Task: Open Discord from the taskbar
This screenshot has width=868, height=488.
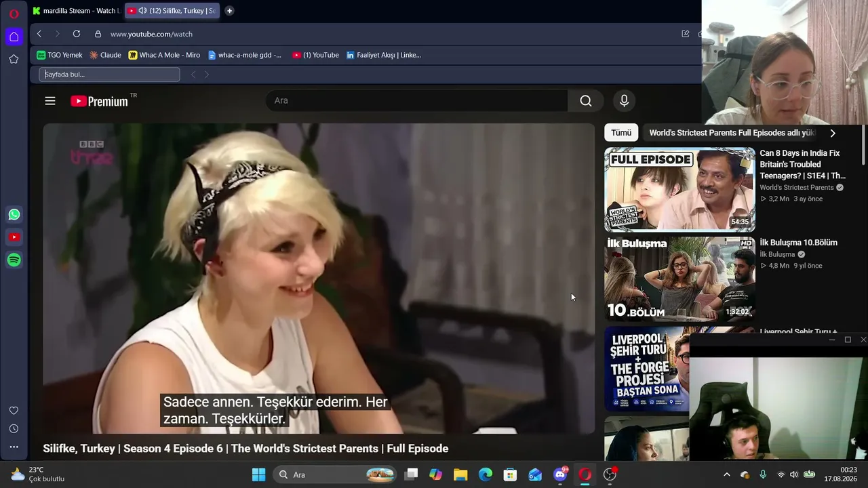Action: pos(560,474)
